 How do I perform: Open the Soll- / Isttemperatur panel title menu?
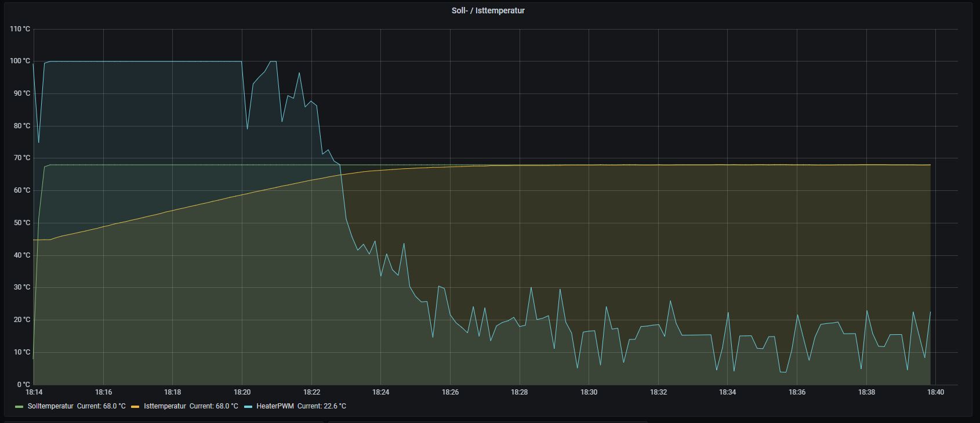pos(488,10)
